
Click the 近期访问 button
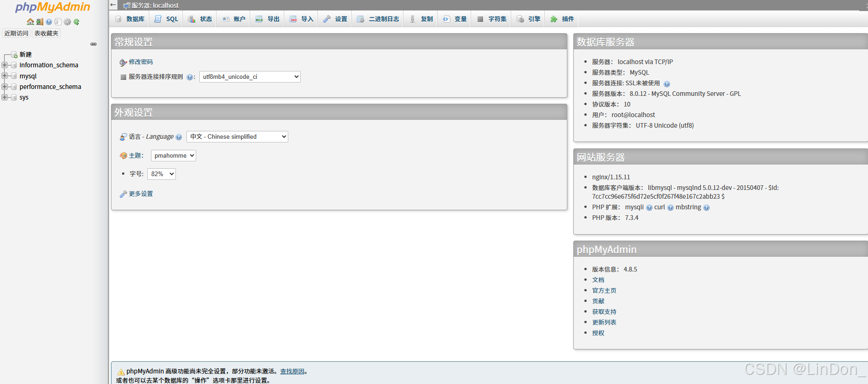click(x=16, y=33)
